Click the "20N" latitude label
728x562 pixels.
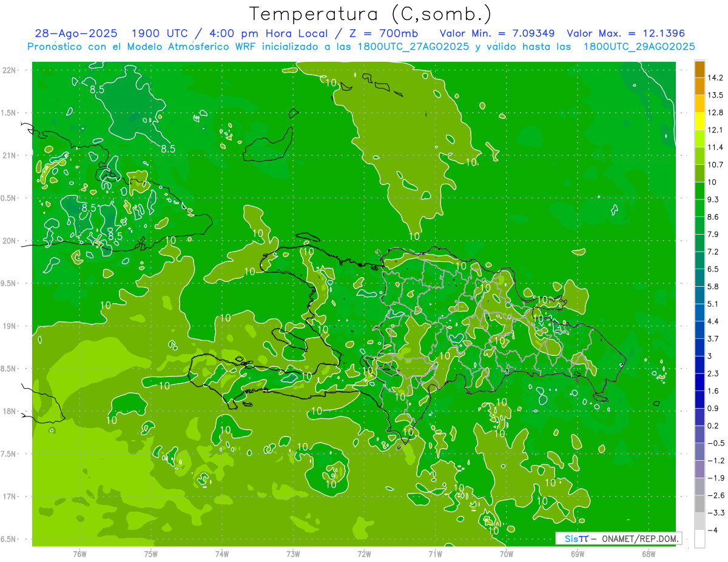[8, 241]
